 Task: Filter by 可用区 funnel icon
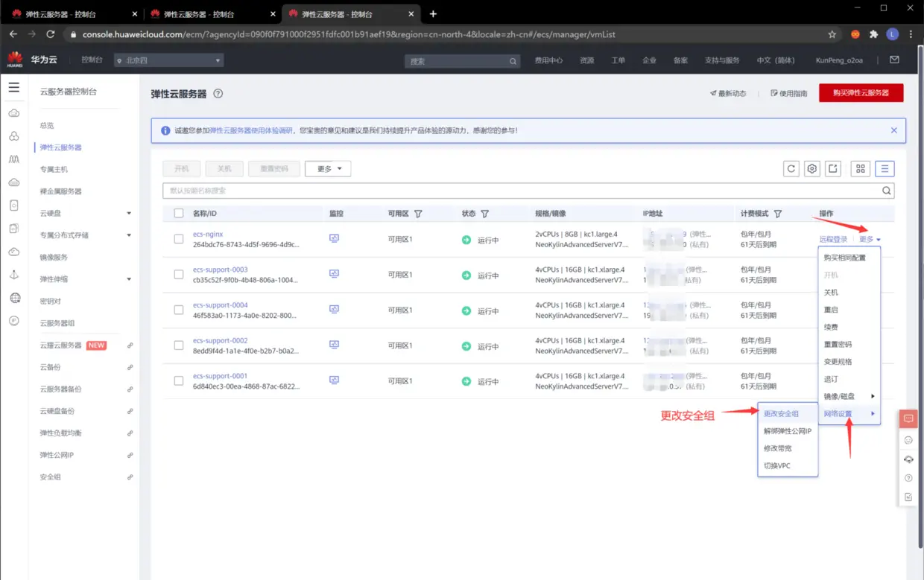coord(418,214)
